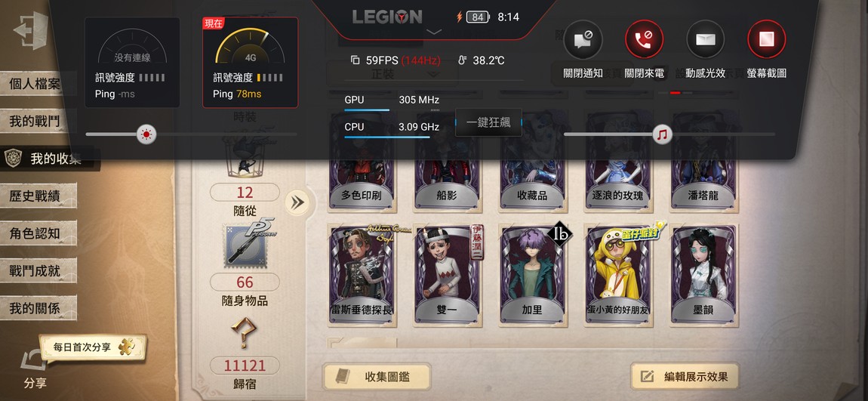Open 歷史戰績 menu item
868x401 pixels.
(x=34, y=196)
